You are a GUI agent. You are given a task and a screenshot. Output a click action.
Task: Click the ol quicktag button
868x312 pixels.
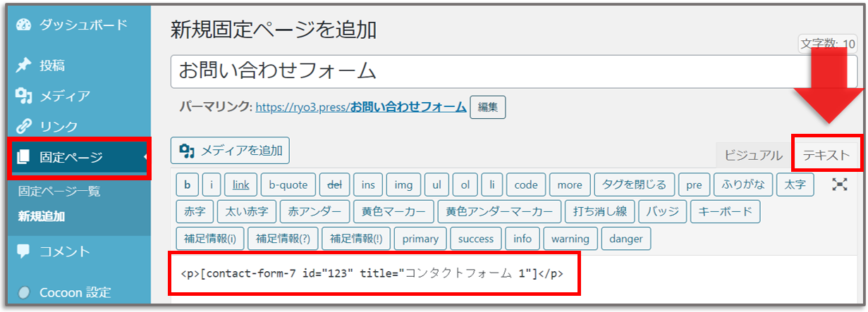click(x=465, y=185)
